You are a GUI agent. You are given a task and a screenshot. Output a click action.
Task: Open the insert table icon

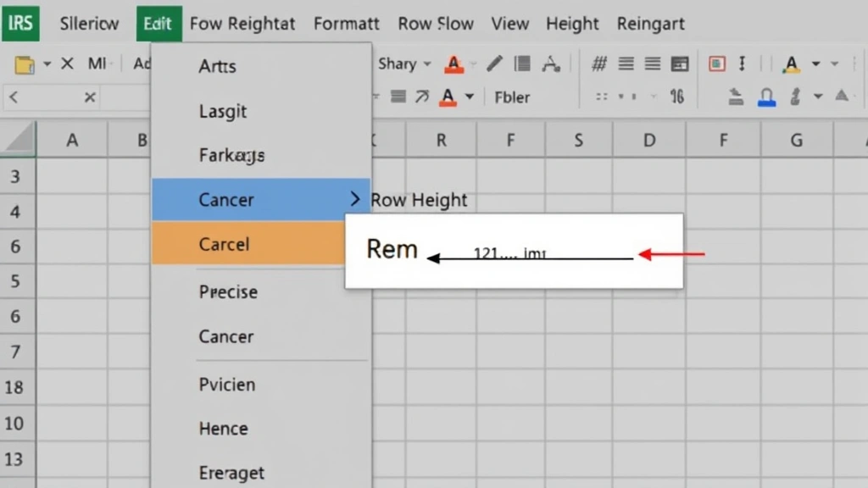coord(679,64)
